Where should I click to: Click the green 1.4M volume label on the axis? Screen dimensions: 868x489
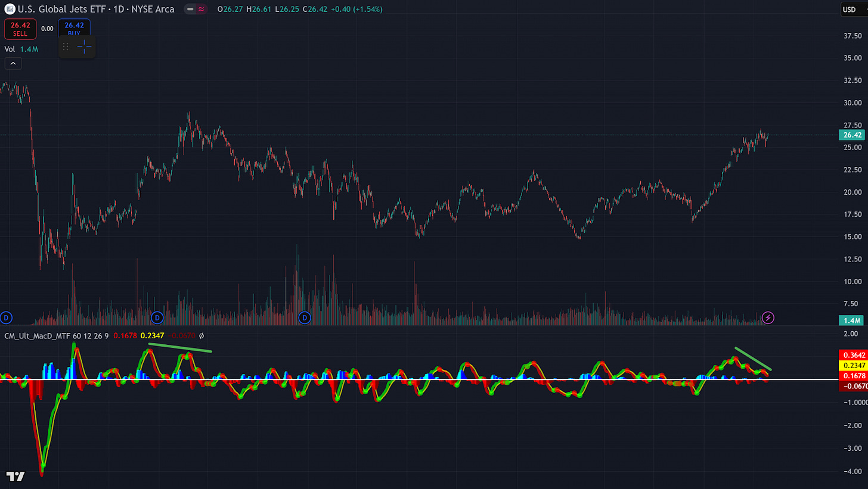coord(851,320)
